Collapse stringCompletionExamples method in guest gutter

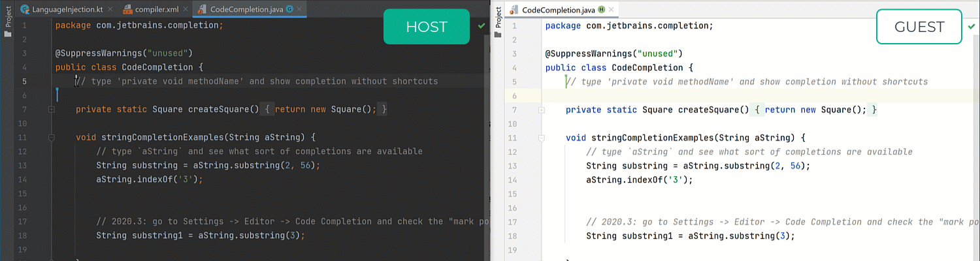point(541,138)
